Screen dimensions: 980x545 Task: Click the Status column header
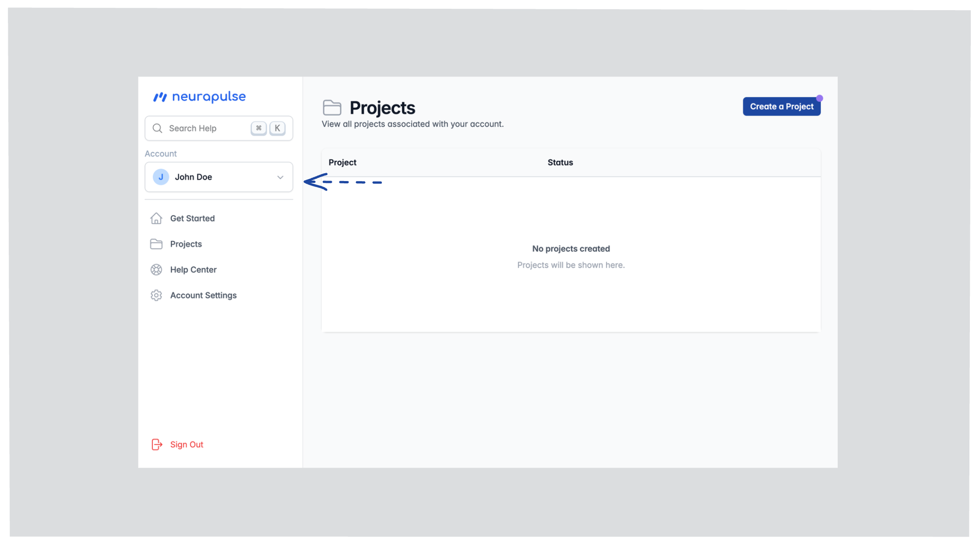560,162
